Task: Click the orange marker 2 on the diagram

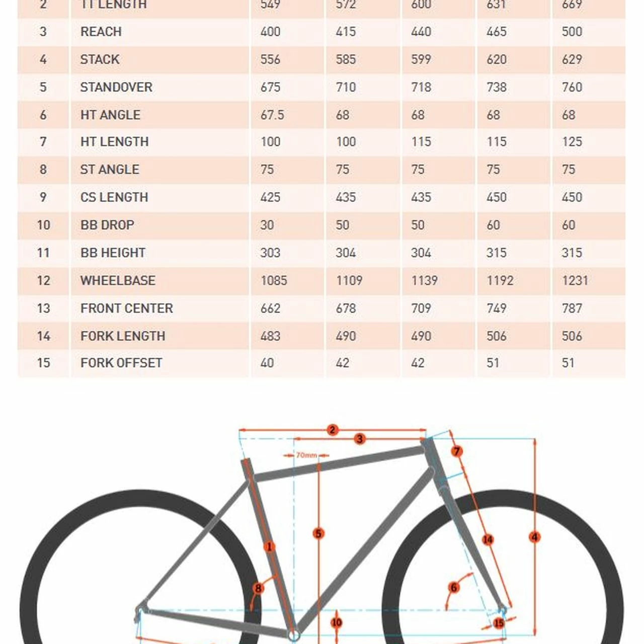Action: click(332, 430)
